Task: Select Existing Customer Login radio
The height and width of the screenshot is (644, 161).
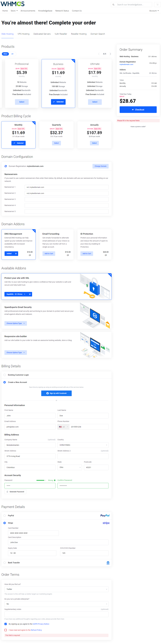Action: [5, 375]
